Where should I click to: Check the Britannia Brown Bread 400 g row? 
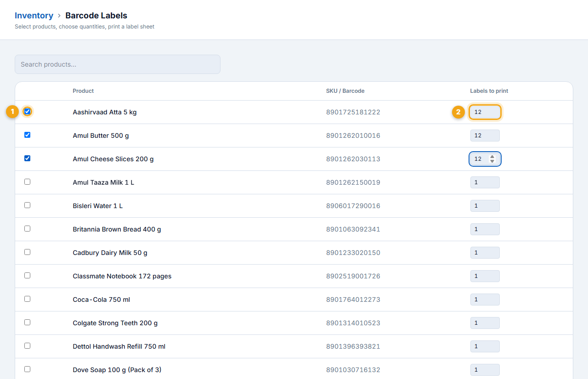[x=27, y=229]
